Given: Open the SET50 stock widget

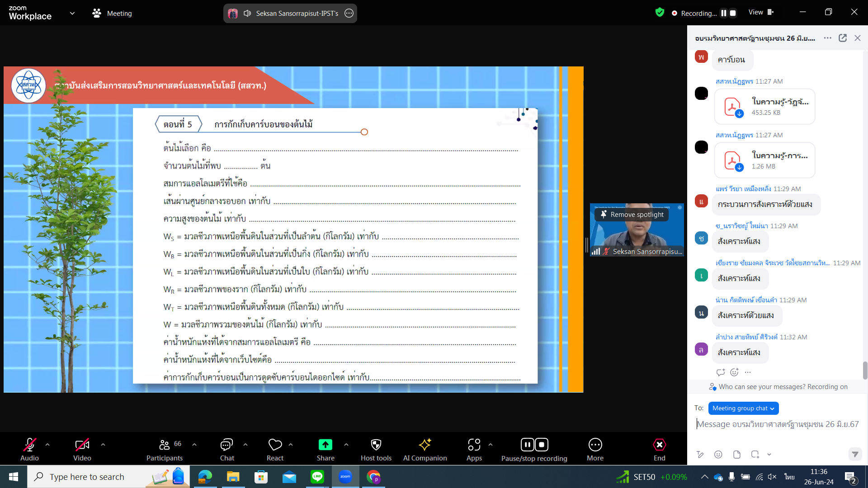Looking at the screenshot, I should point(651,477).
